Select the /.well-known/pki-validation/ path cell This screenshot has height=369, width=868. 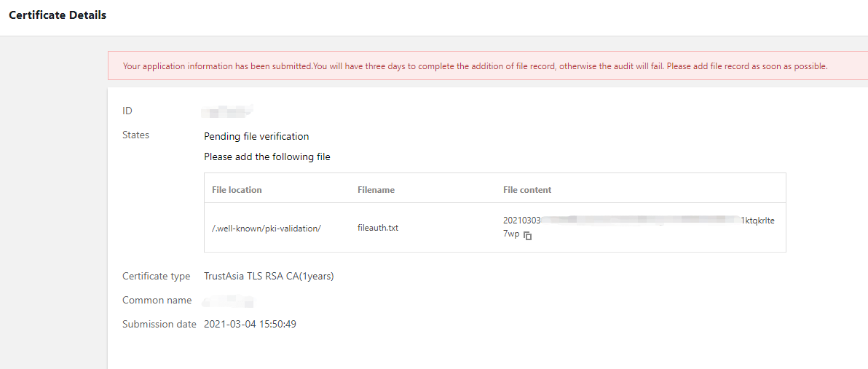click(267, 229)
